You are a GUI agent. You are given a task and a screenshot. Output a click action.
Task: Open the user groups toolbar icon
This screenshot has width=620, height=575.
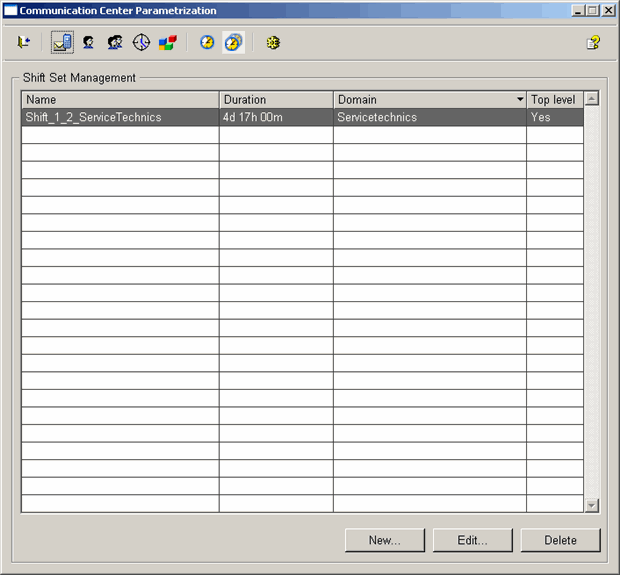[x=115, y=42]
